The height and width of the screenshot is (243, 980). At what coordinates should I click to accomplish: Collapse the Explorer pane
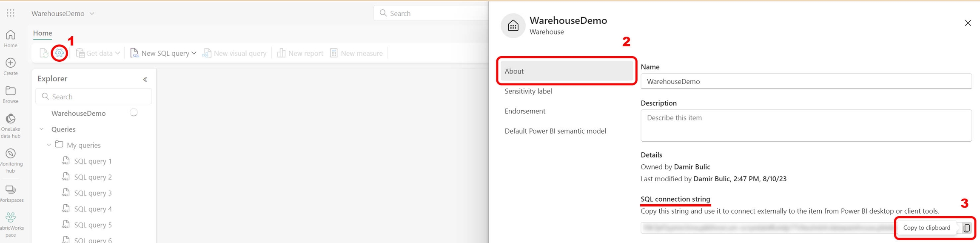(145, 80)
